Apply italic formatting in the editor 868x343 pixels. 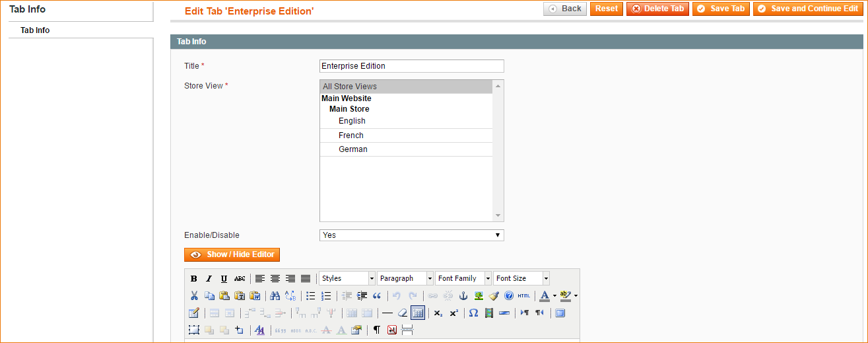(209, 279)
